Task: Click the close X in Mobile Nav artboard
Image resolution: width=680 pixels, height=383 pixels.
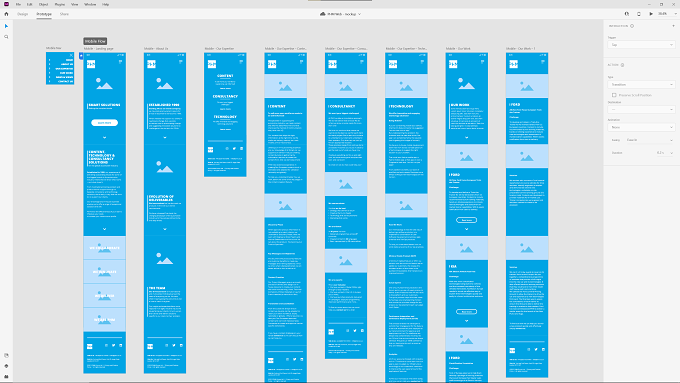Action: pos(71,55)
